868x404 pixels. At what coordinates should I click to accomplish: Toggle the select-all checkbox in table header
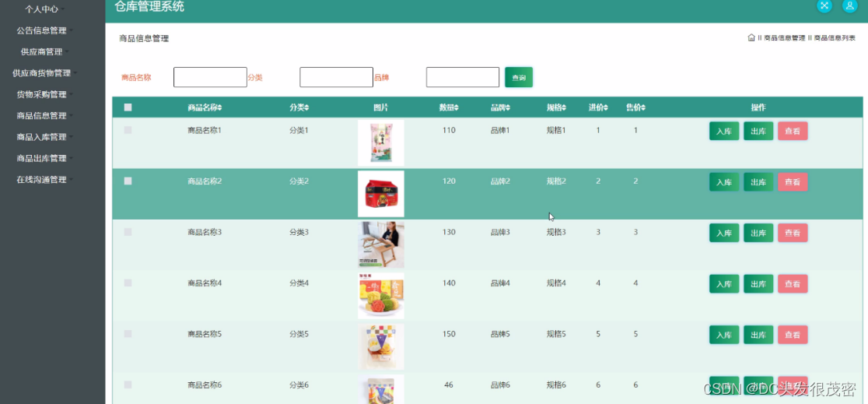click(x=128, y=107)
